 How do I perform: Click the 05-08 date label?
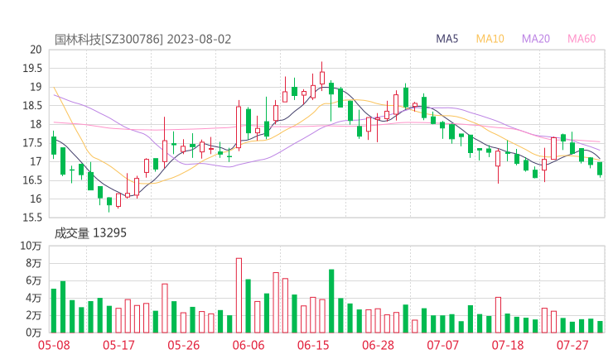(54, 345)
